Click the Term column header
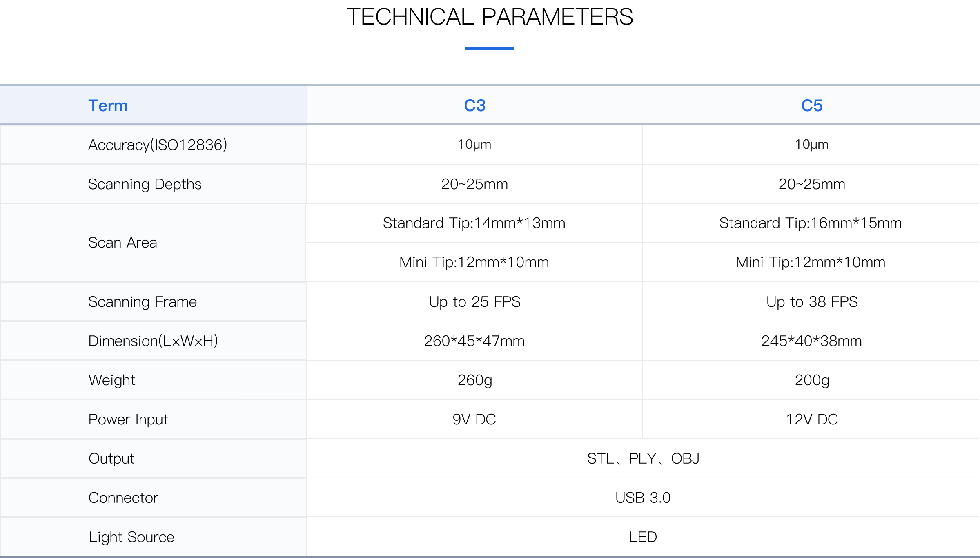The width and height of the screenshot is (980, 558). pos(108,106)
